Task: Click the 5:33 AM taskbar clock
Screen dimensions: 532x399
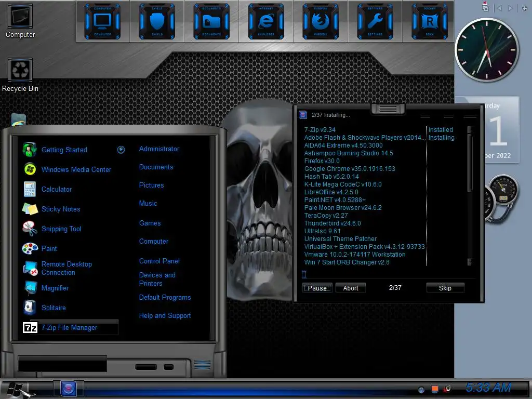Action: 488,388
